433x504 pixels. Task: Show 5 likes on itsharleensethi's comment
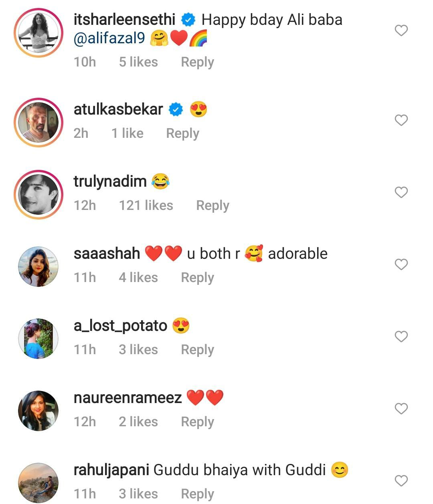click(x=138, y=62)
